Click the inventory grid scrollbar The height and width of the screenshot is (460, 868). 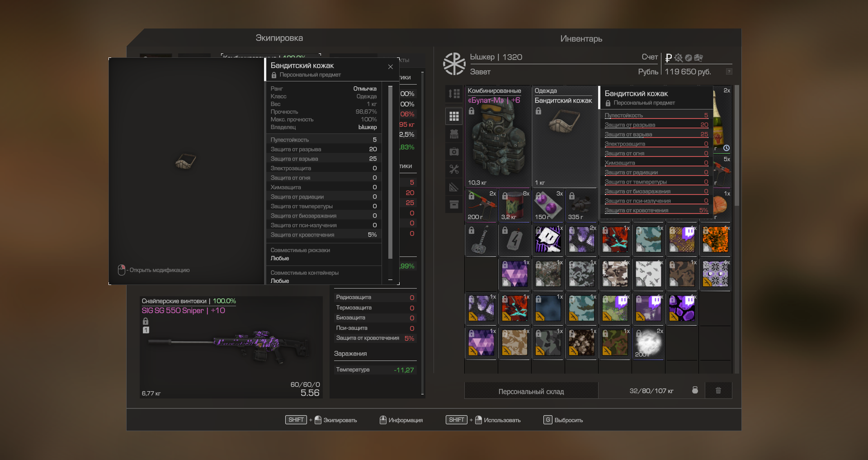[x=737, y=145]
